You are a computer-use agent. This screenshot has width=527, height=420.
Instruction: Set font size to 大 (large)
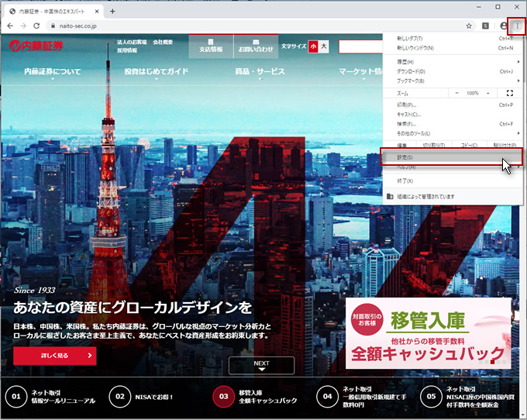(324, 46)
